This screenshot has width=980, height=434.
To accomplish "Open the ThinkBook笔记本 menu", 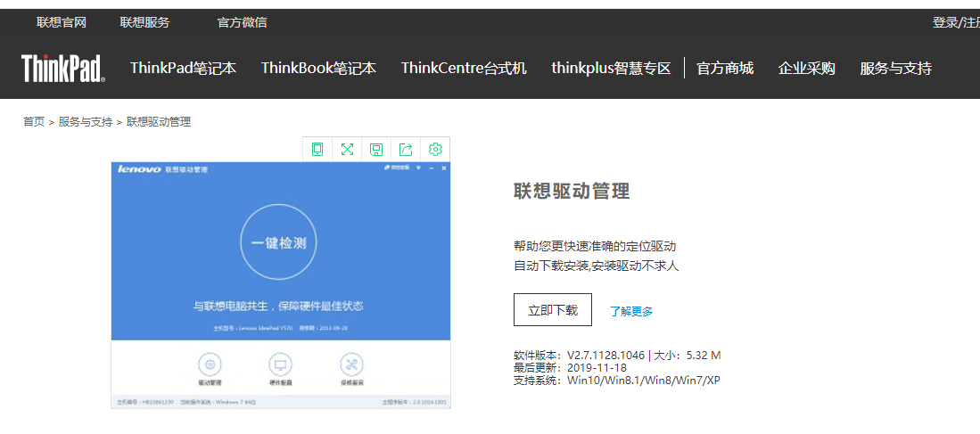I will (x=318, y=69).
